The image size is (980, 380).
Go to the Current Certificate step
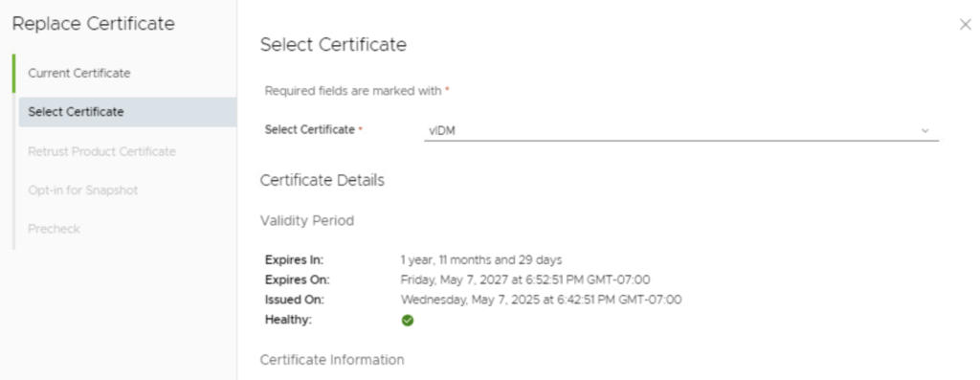pos(78,73)
